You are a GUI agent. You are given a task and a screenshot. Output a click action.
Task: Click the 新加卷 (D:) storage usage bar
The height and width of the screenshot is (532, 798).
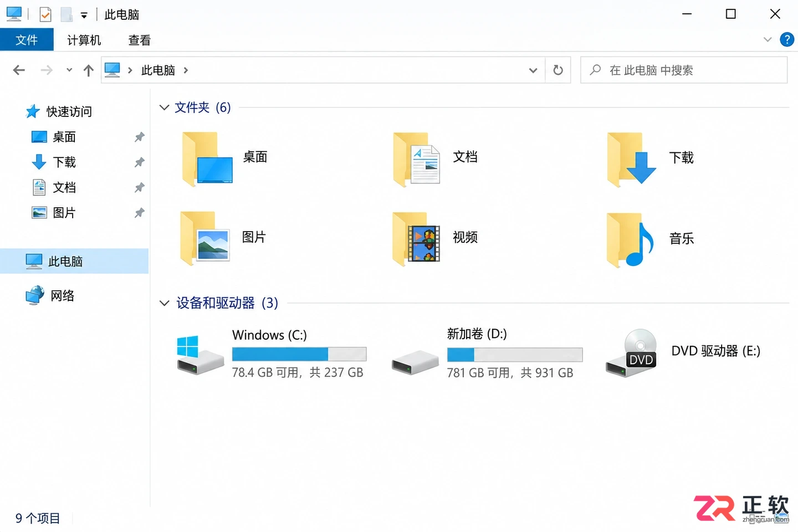pos(515,354)
